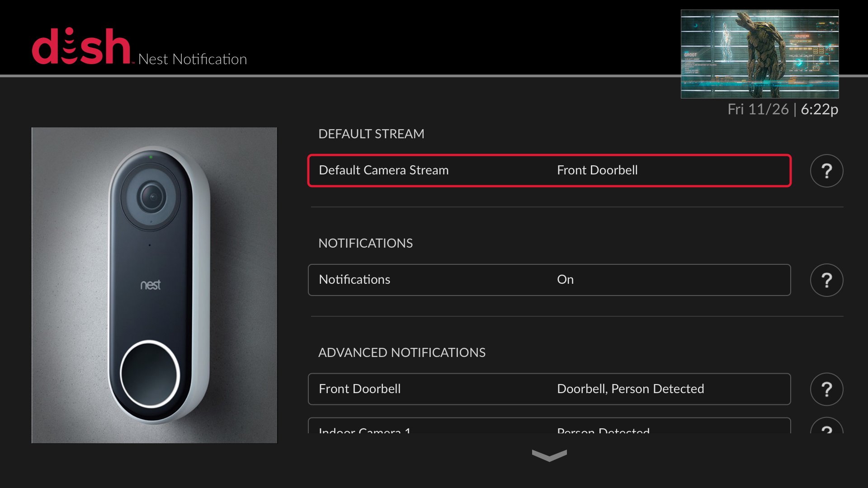Click the 6:22p clock display
Image resolution: width=868 pixels, height=488 pixels.
pyautogui.click(x=819, y=109)
